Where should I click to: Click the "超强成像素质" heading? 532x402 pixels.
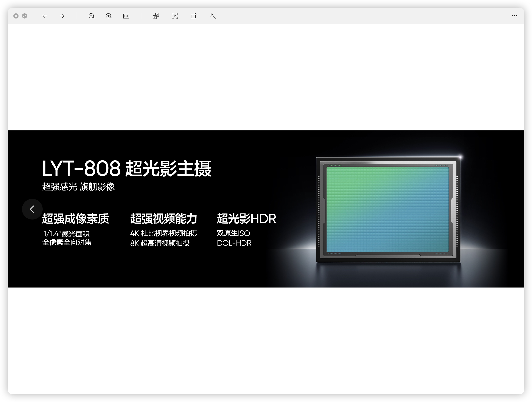76,219
